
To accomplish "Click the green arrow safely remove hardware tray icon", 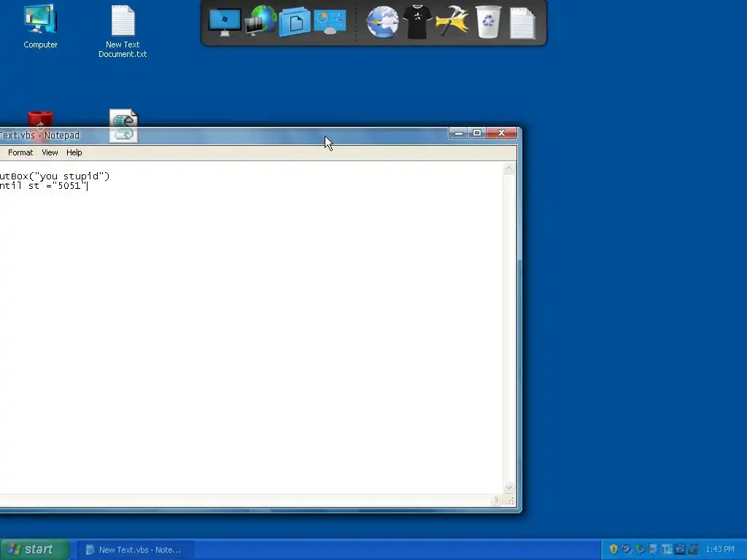I will (x=640, y=549).
